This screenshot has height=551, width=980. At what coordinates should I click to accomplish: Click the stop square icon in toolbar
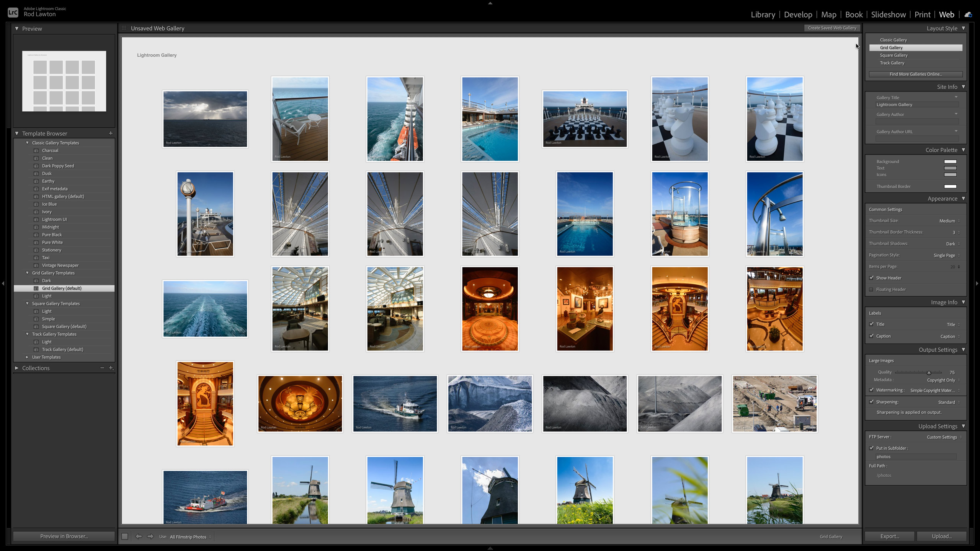[125, 536]
